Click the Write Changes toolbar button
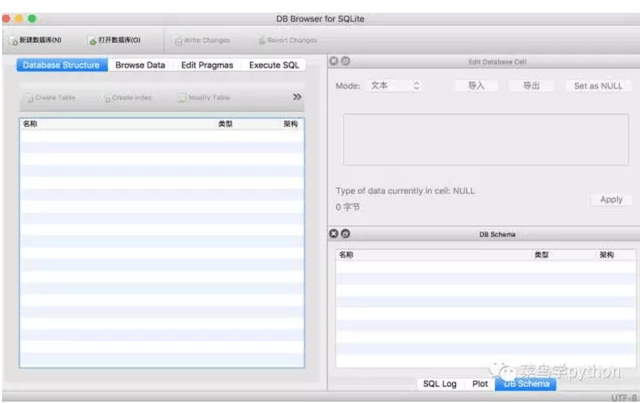Image resolution: width=640 pixels, height=403 pixels. coord(202,40)
